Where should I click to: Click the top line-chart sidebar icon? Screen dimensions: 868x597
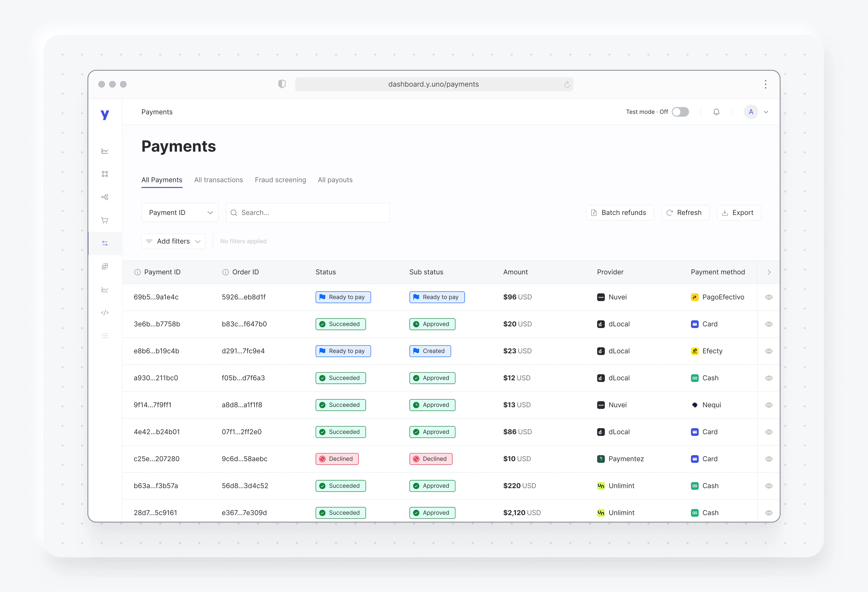[x=105, y=151]
